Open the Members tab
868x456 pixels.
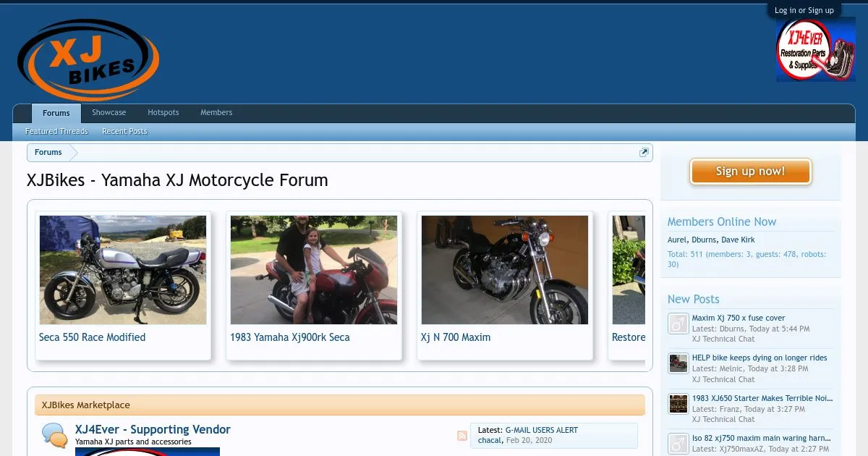pyautogui.click(x=216, y=112)
